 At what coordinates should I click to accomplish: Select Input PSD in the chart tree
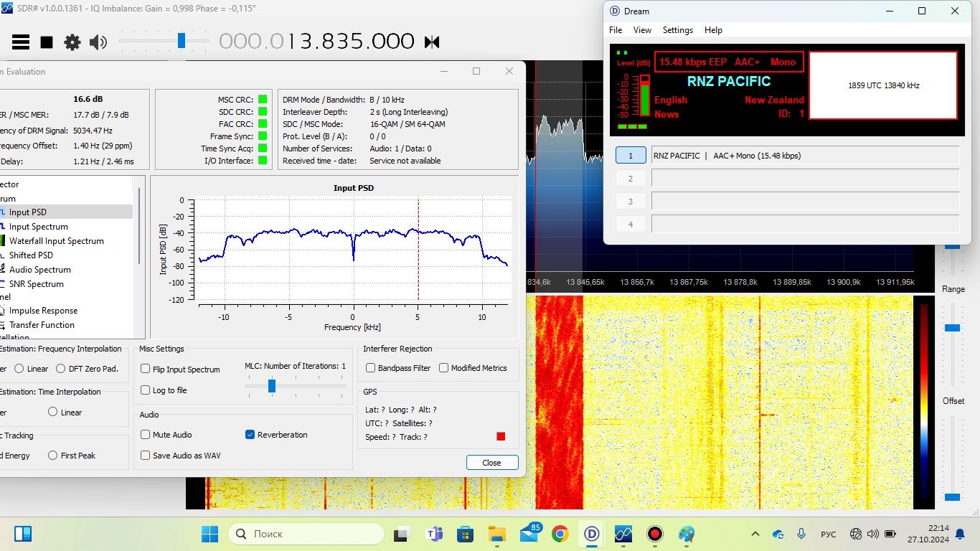pos(28,212)
